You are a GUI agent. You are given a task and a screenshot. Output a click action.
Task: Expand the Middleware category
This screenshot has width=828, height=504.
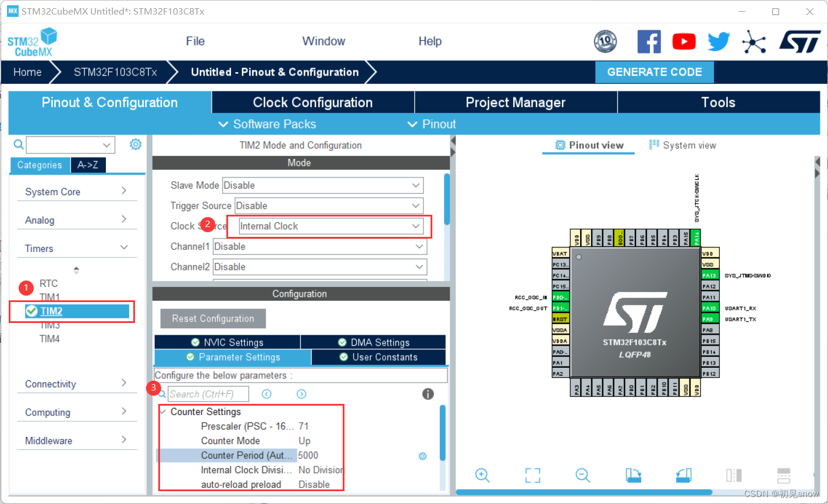(x=76, y=441)
